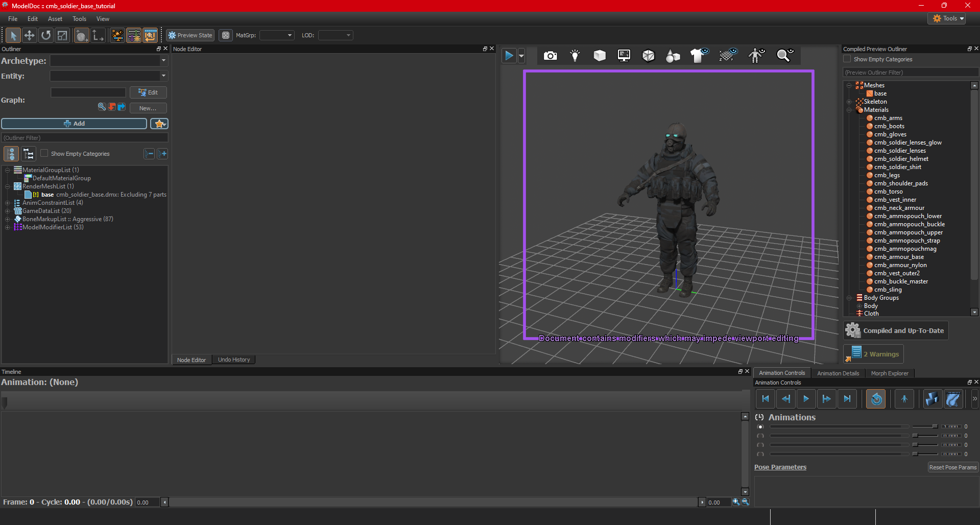
Task: Click the Add button in Outliner
Action: (74, 124)
